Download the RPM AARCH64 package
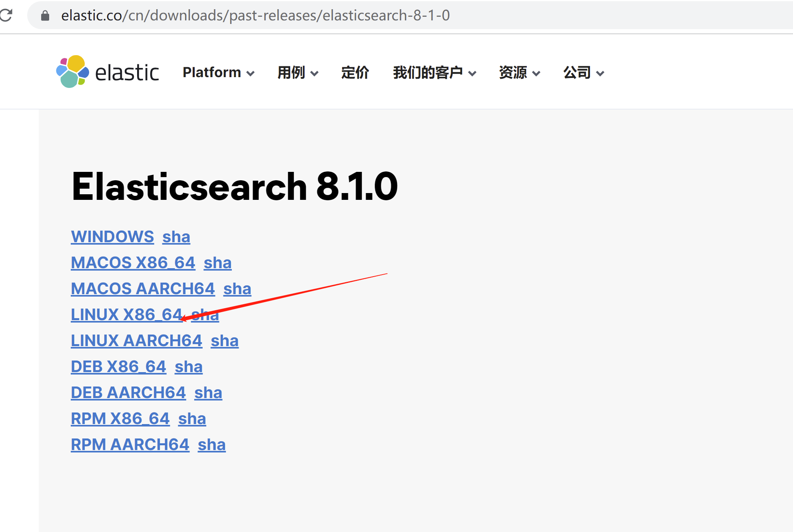This screenshot has height=532, width=793. (130, 444)
